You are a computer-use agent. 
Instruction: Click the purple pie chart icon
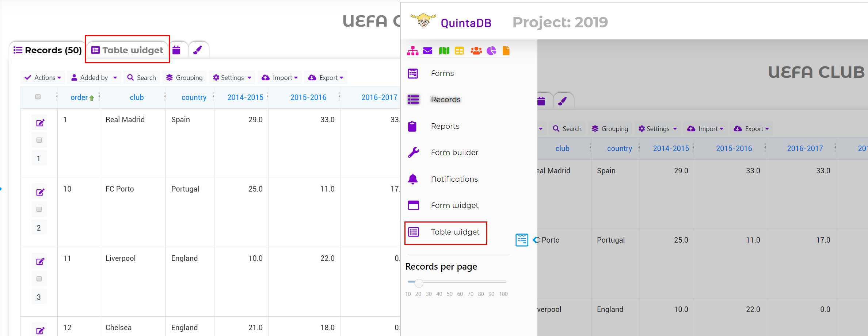pos(491,51)
